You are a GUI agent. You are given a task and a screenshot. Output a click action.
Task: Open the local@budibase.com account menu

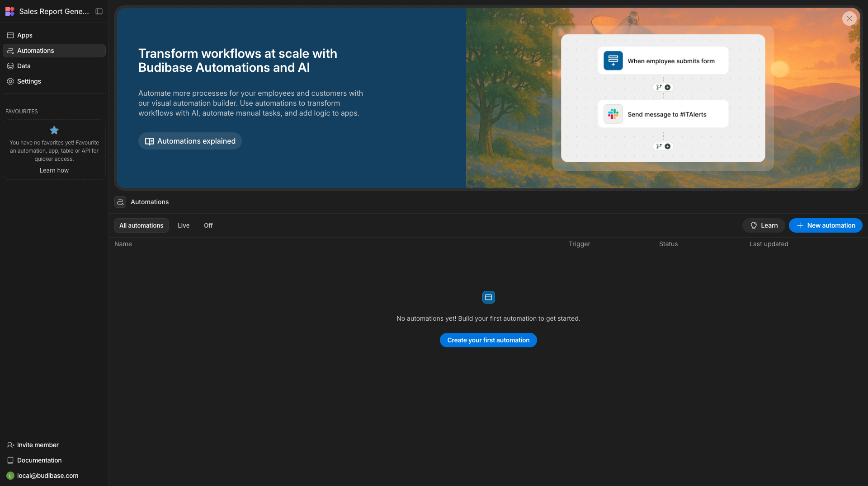pos(54,476)
